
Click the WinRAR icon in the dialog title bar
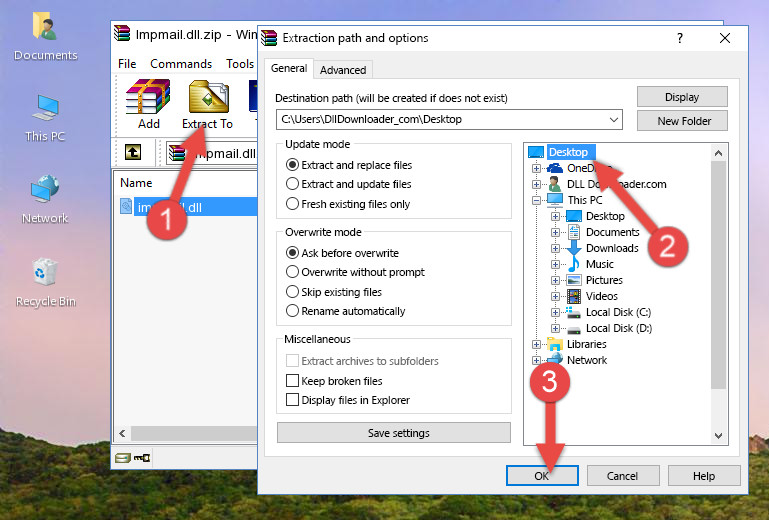(x=269, y=38)
